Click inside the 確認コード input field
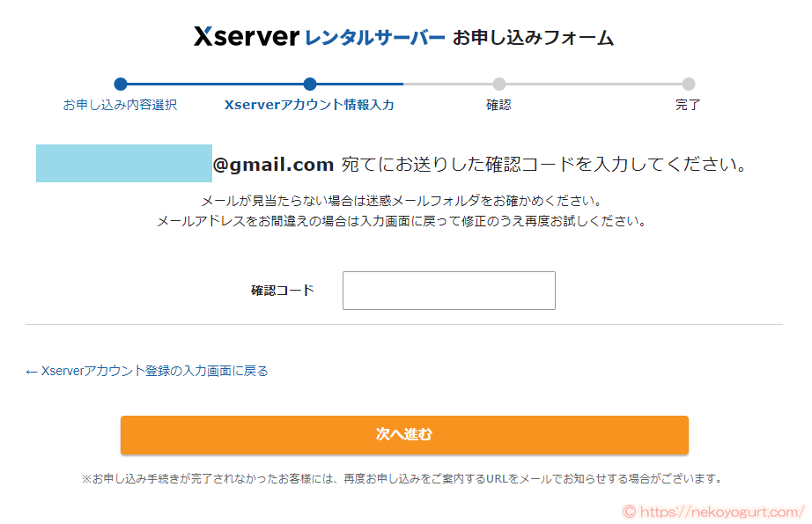The width and height of the screenshot is (812, 524). tap(448, 291)
